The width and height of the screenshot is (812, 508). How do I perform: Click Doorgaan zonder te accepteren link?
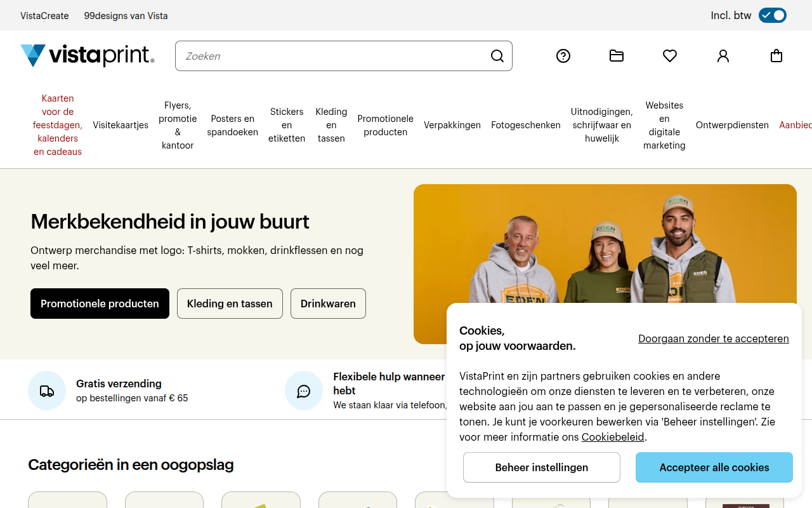click(714, 338)
